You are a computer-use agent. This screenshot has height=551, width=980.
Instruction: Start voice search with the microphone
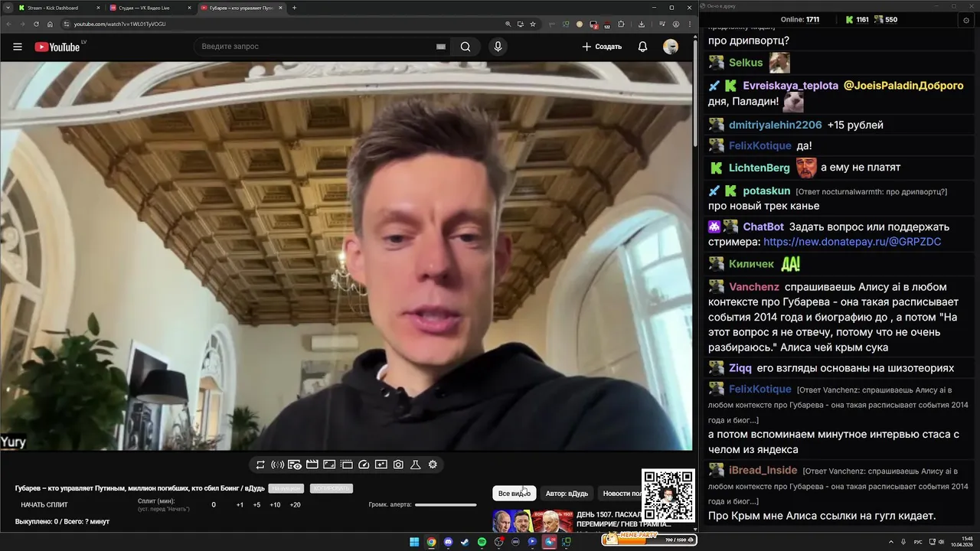pyautogui.click(x=498, y=47)
